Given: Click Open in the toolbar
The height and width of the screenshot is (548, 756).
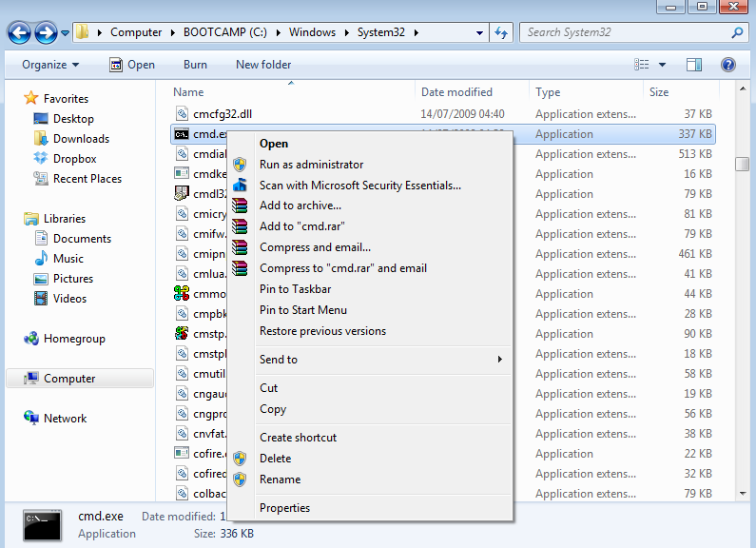Looking at the screenshot, I should click(x=132, y=65).
